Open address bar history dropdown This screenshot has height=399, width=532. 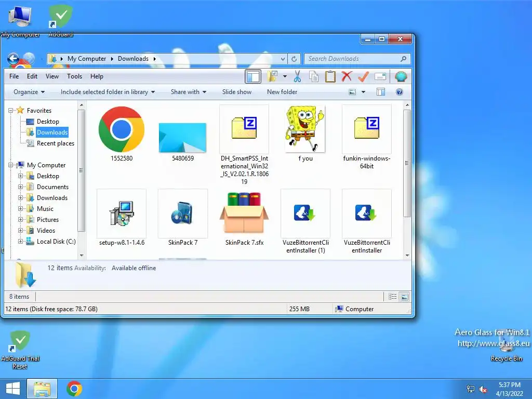click(283, 59)
